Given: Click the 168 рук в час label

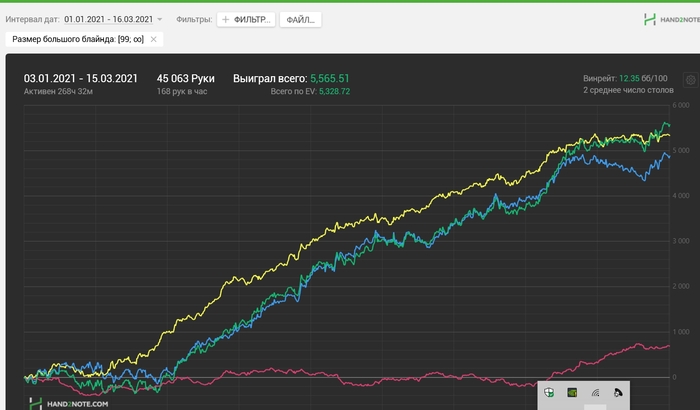Looking at the screenshot, I should coord(182,92).
